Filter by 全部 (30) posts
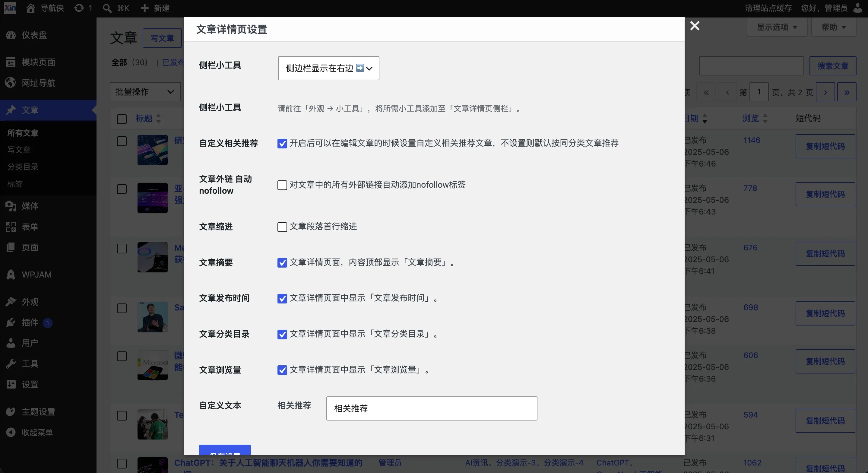Image resolution: width=868 pixels, height=473 pixels. (129, 62)
